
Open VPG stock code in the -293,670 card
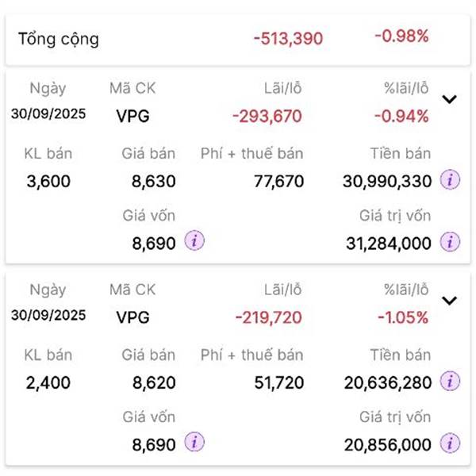pyautogui.click(x=132, y=117)
